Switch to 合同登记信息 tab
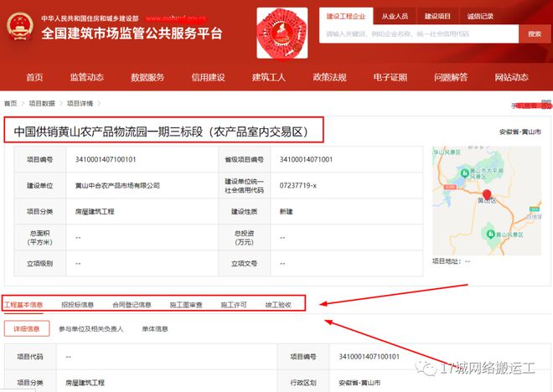The height and width of the screenshot is (392, 553). tap(132, 305)
